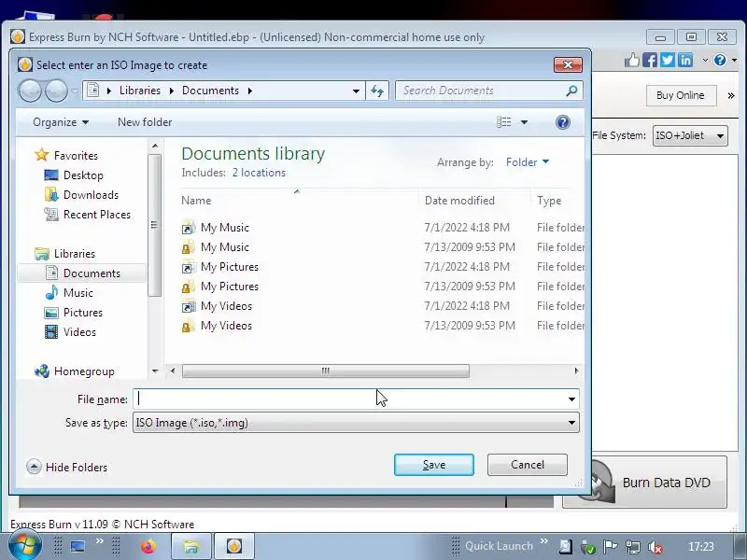Select Libraries in the navigation pane
This screenshot has height=560, width=747.
tap(75, 253)
